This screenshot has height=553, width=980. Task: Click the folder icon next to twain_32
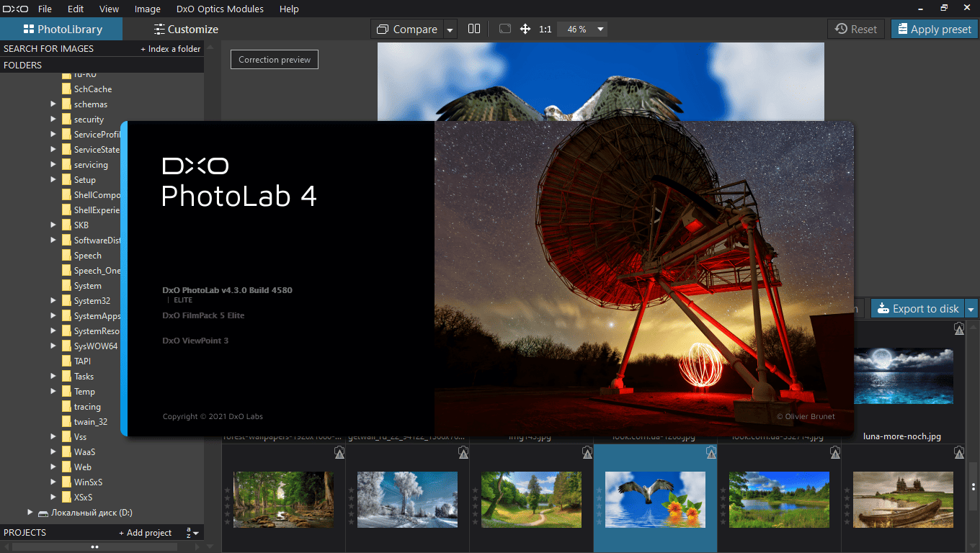(66, 422)
